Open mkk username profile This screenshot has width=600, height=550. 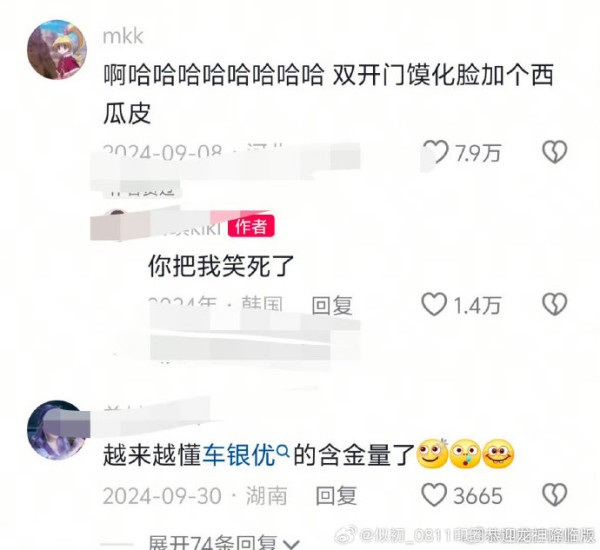(x=123, y=37)
